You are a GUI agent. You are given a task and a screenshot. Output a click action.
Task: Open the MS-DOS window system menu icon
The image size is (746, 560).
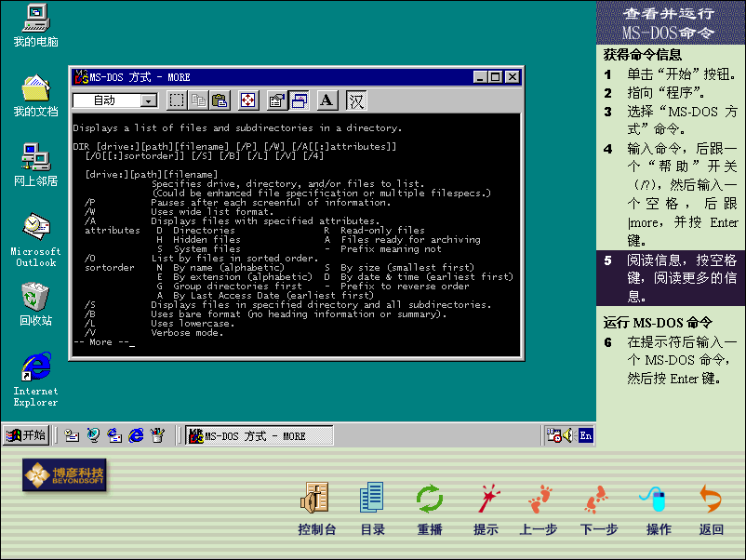click(81, 77)
